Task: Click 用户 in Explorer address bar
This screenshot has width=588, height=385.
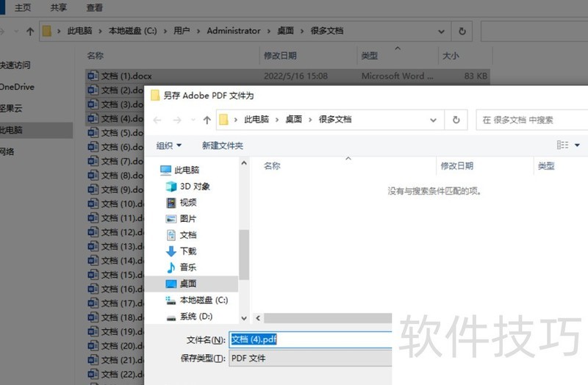Action: (x=182, y=31)
